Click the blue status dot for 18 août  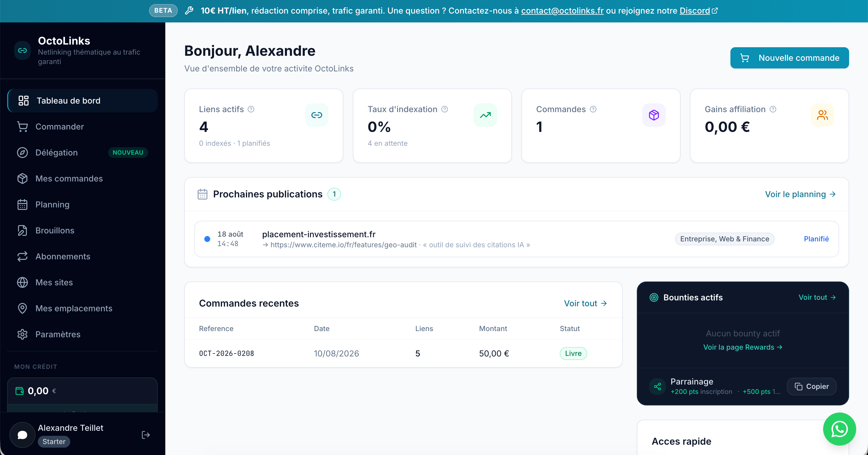[207, 239]
